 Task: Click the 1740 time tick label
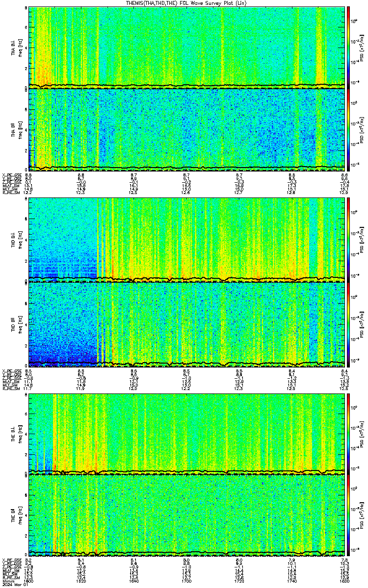tap(292, 582)
